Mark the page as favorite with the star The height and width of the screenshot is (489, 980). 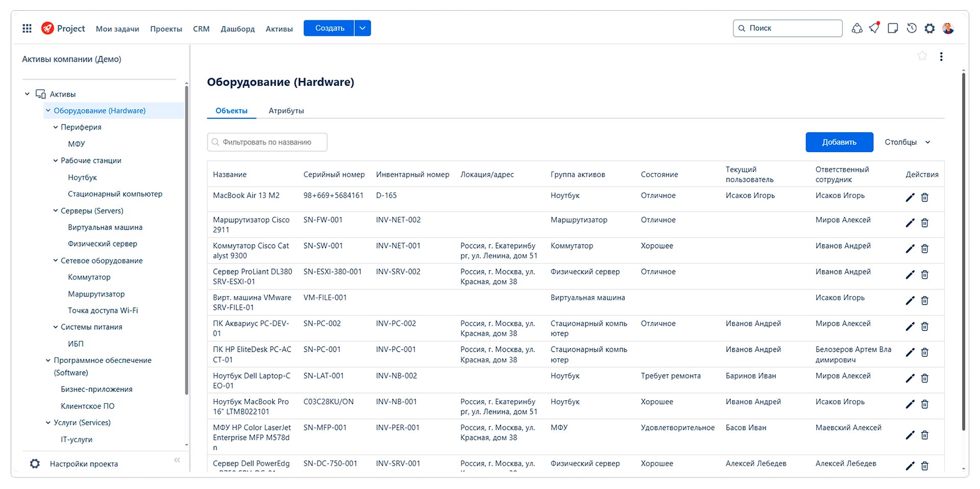(x=922, y=56)
